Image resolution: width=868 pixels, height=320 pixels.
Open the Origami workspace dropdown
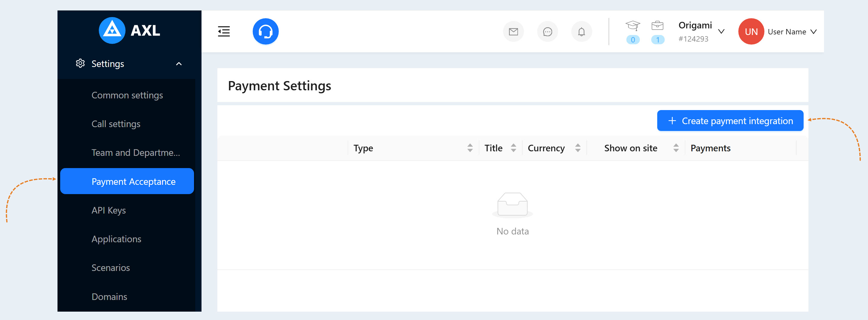(x=721, y=31)
